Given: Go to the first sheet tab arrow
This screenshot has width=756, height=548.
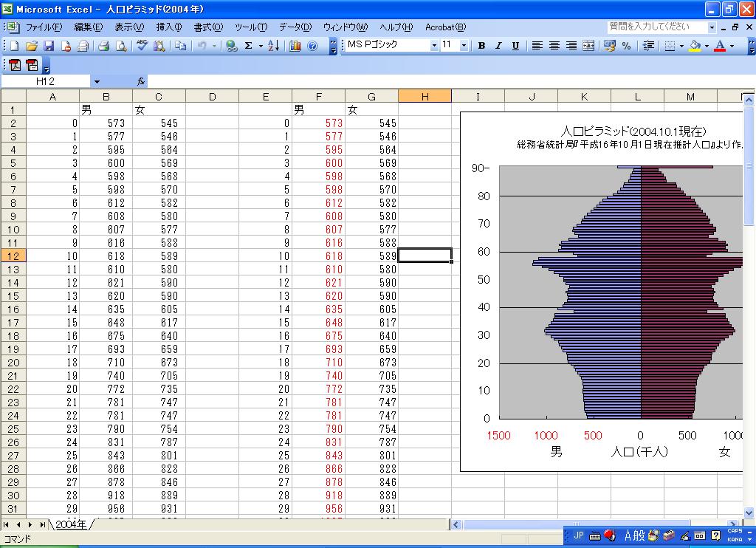Looking at the screenshot, I should (x=6, y=524).
